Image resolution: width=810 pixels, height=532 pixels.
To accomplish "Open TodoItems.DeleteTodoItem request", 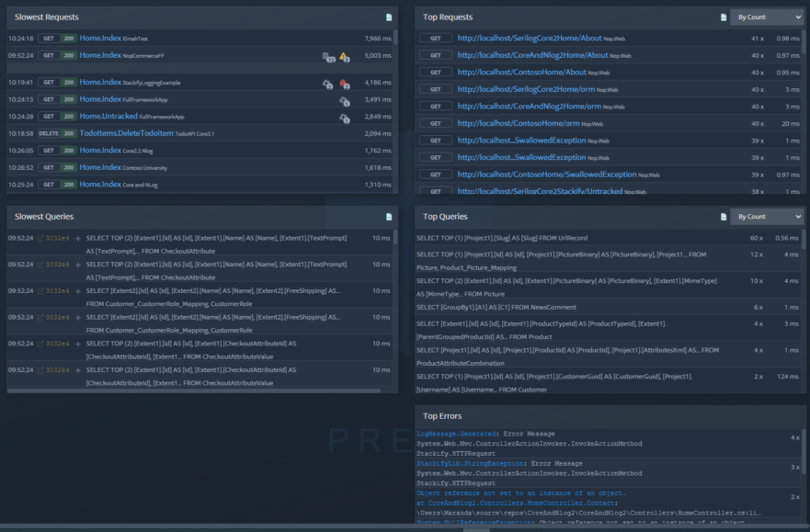I will (127, 133).
